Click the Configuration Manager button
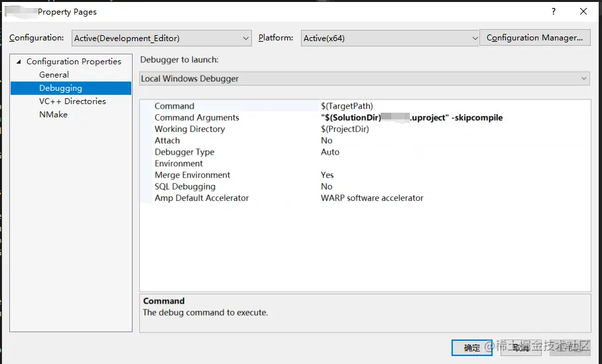 (x=534, y=38)
